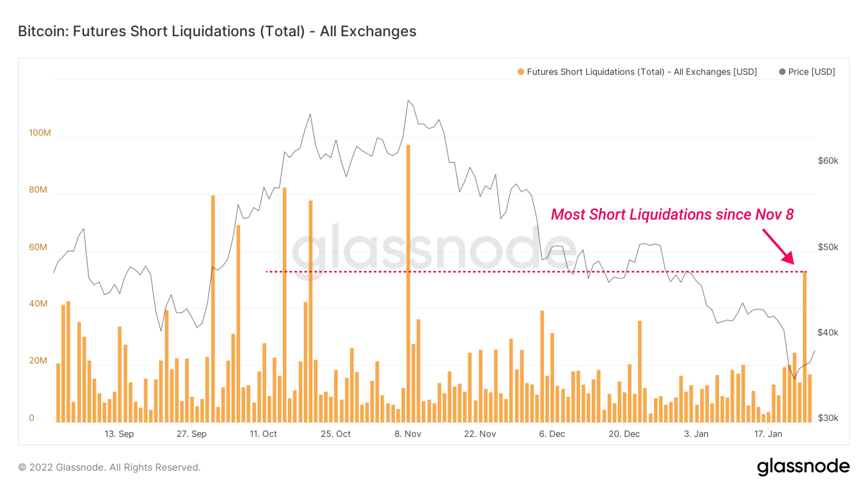
Task: Click the pink arrow annotation
Action: point(778,247)
